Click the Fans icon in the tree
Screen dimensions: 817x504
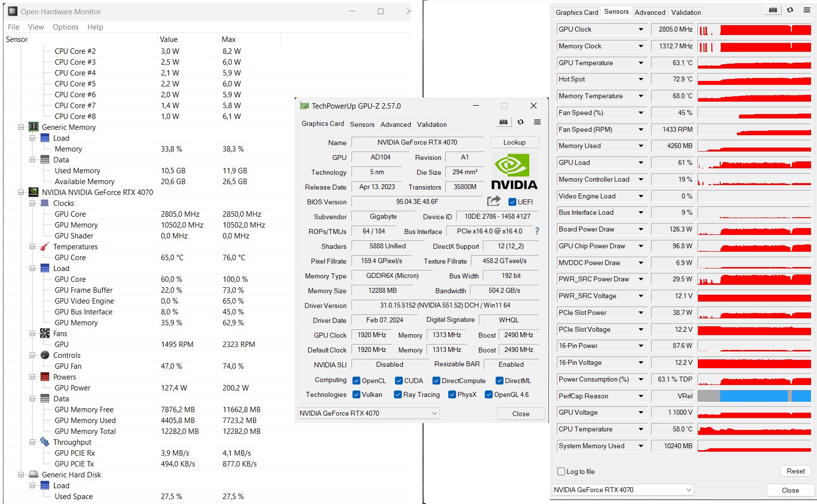pos(45,333)
